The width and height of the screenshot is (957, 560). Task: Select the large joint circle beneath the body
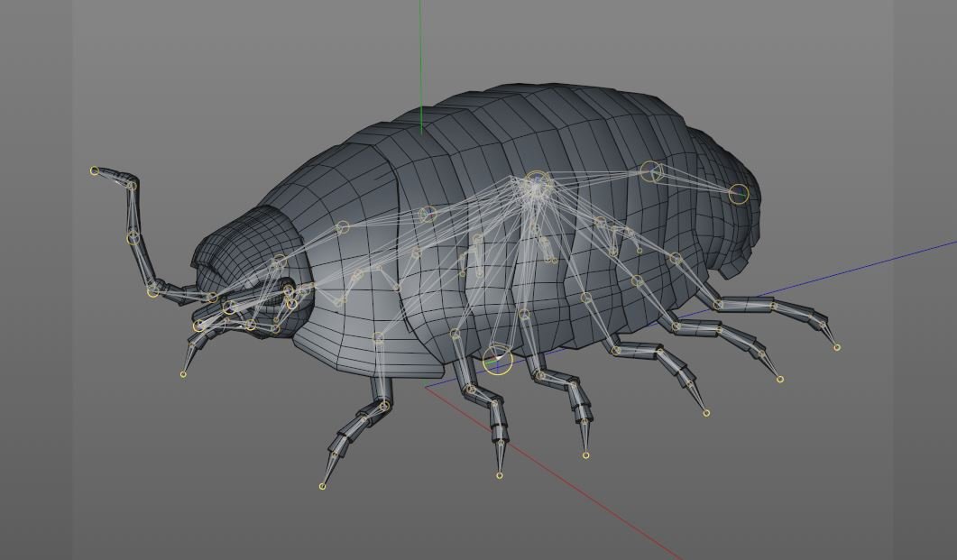498,360
